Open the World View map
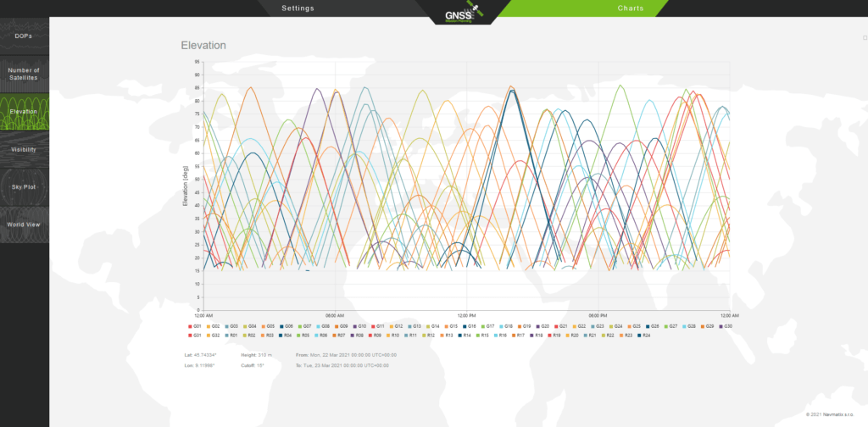This screenshot has width=868, height=427. click(x=24, y=225)
